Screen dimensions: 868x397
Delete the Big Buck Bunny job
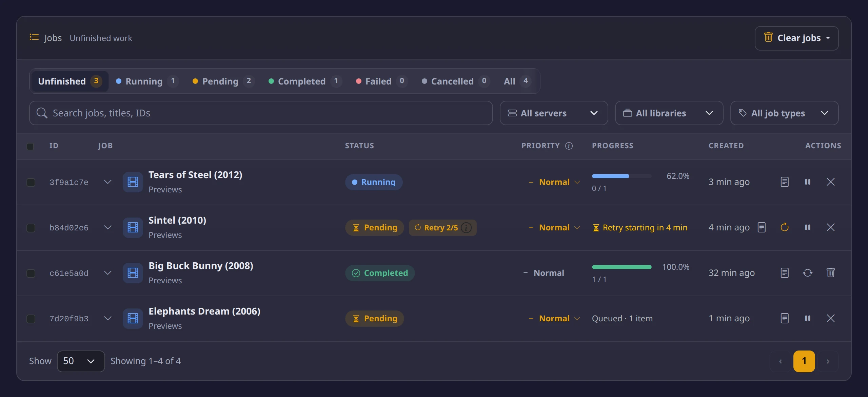click(830, 273)
